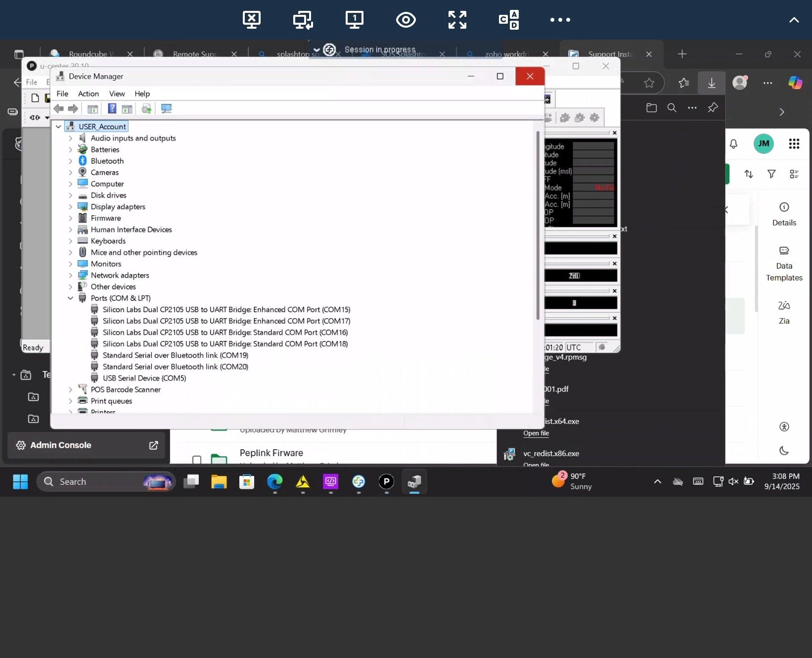
Task: Click the Forward arrow in Device Manager toolbar
Action: coord(73,109)
